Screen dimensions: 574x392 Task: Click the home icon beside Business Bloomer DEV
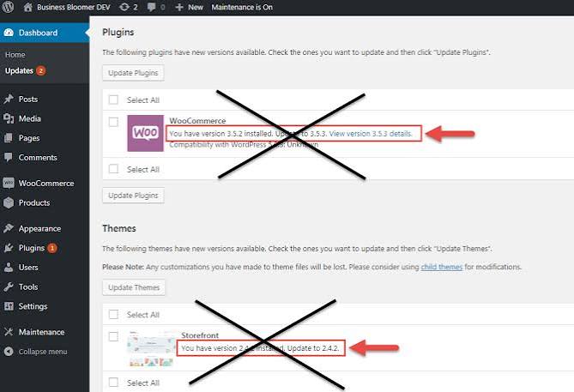click(x=27, y=7)
